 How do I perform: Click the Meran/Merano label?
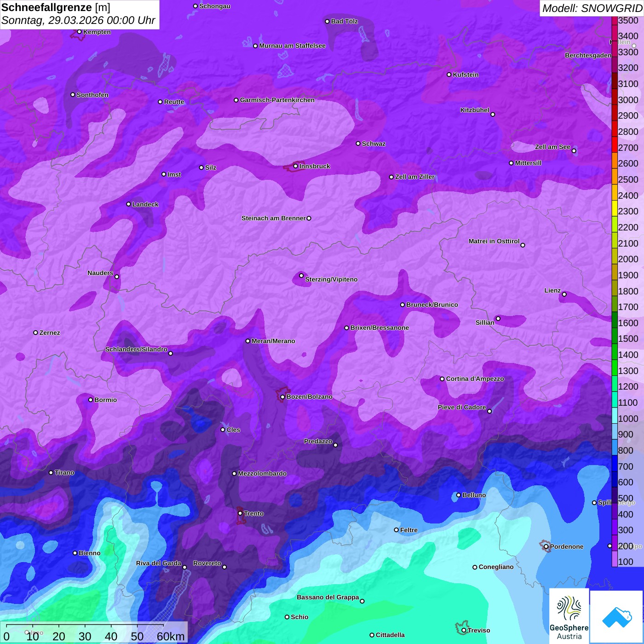tap(273, 341)
